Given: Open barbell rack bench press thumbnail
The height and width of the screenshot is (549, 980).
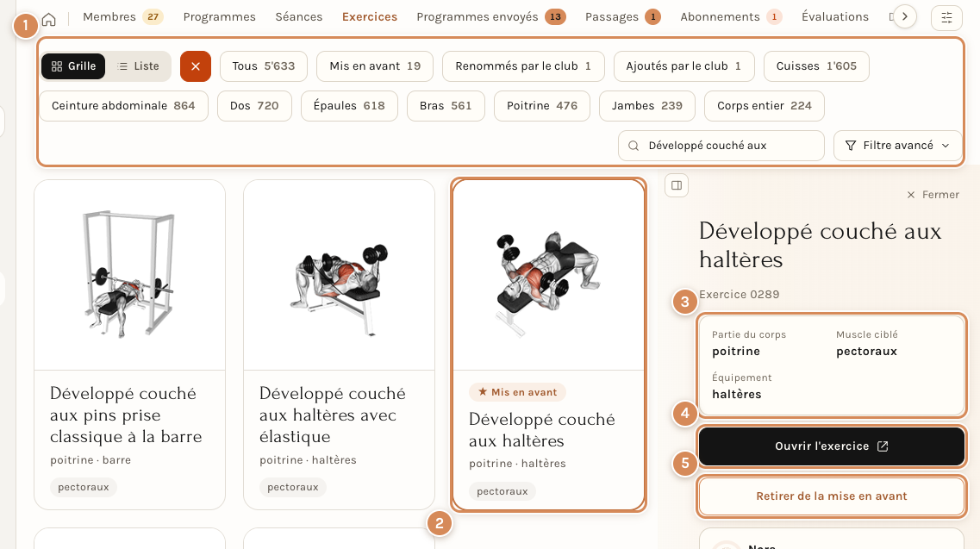Looking at the screenshot, I should [x=129, y=275].
